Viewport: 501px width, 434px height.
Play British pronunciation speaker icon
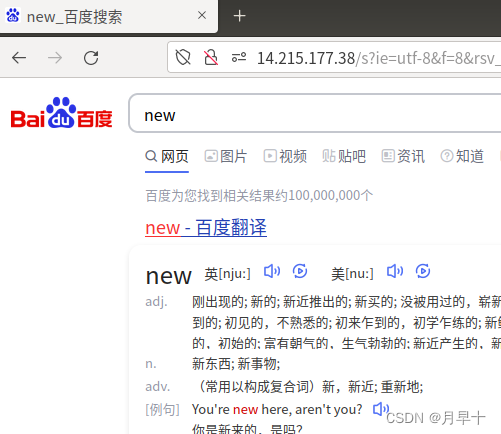[x=272, y=271]
